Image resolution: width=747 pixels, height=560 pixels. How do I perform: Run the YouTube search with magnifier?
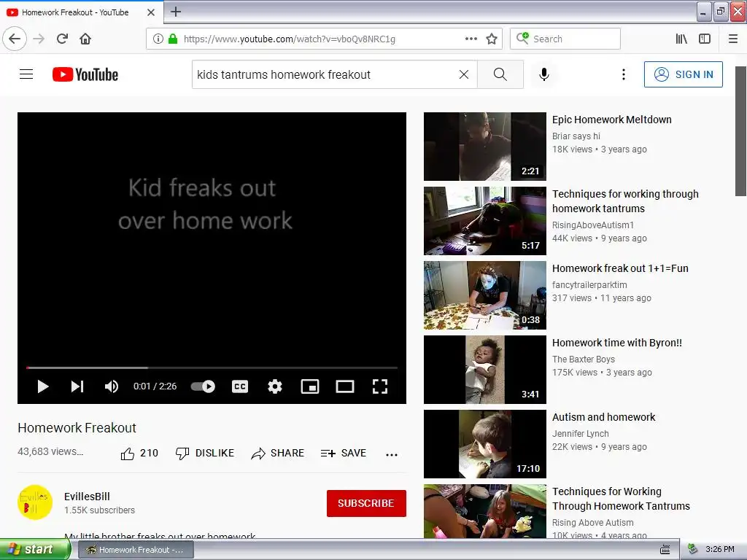click(x=500, y=74)
